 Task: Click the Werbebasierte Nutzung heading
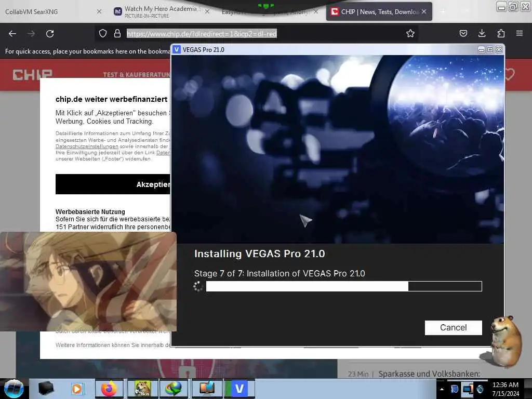(x=90, y=212)
